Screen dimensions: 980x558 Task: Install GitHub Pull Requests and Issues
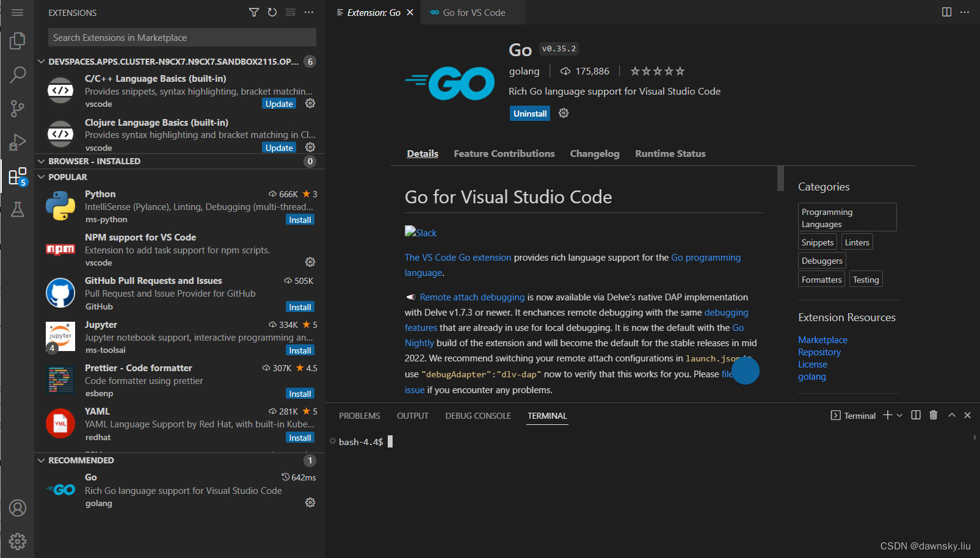point(300,307)
